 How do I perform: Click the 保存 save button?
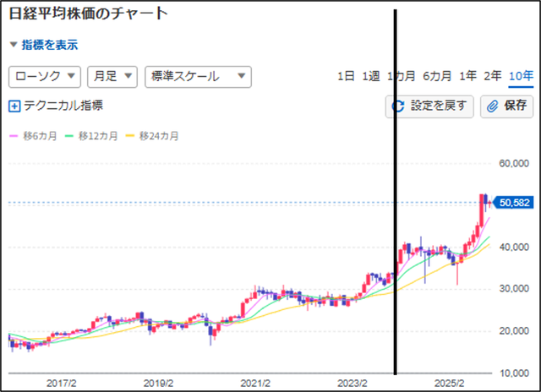tap(507, 106)
